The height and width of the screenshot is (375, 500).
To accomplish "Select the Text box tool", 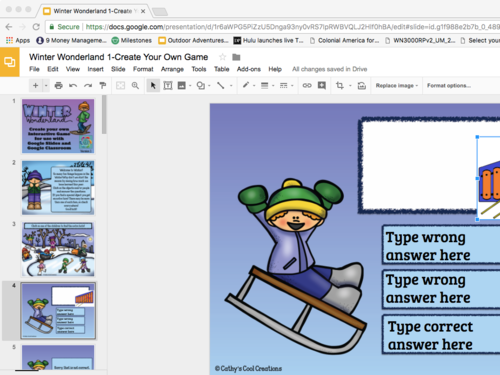I will click(168, 86).
